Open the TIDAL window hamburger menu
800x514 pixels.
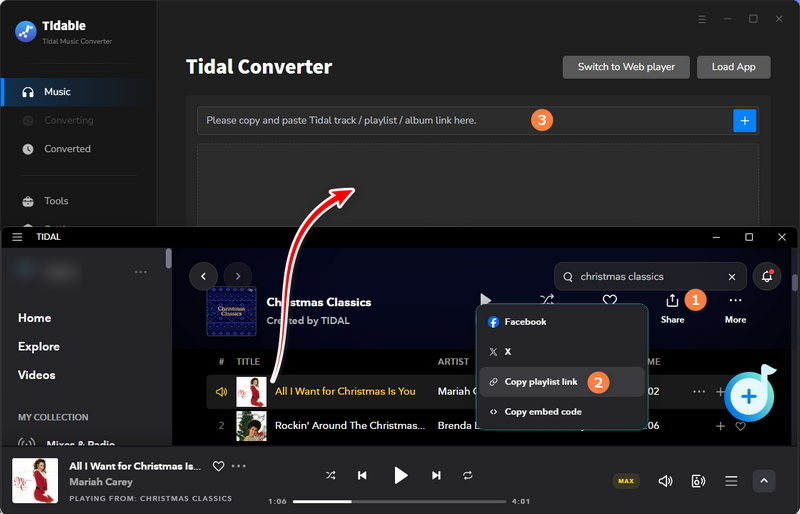point(17,237)
